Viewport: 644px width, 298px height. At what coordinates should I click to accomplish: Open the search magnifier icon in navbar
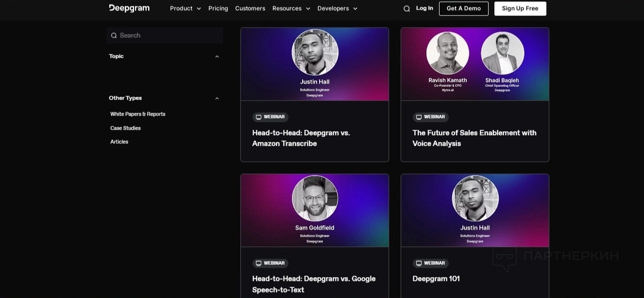coord(407,9)
